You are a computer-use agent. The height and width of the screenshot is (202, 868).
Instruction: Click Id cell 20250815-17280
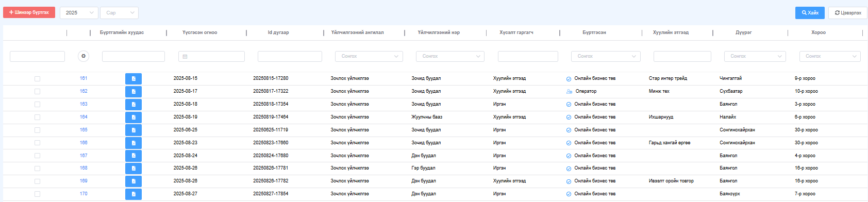(271, 78)
